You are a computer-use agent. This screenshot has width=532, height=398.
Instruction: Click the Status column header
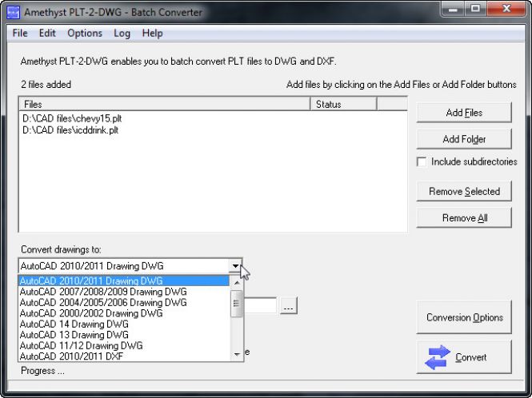[342, 104]
